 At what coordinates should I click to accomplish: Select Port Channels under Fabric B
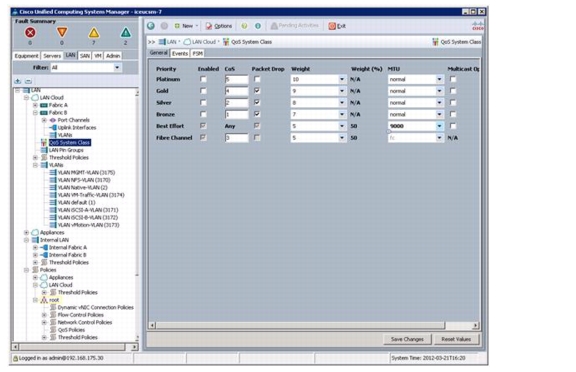[x=73, y=120]
